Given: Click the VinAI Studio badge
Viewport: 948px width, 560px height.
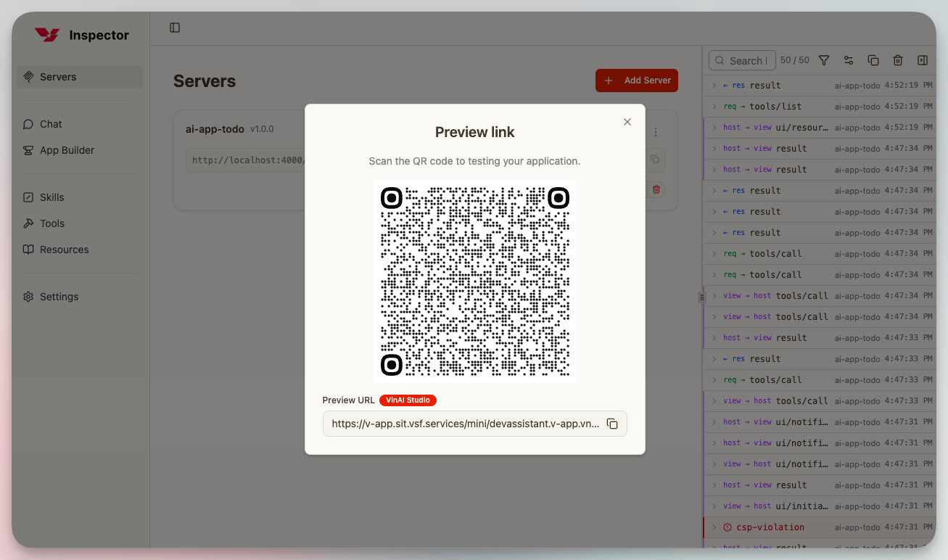Looking at the screenshot, I should (x=408, y=400).
